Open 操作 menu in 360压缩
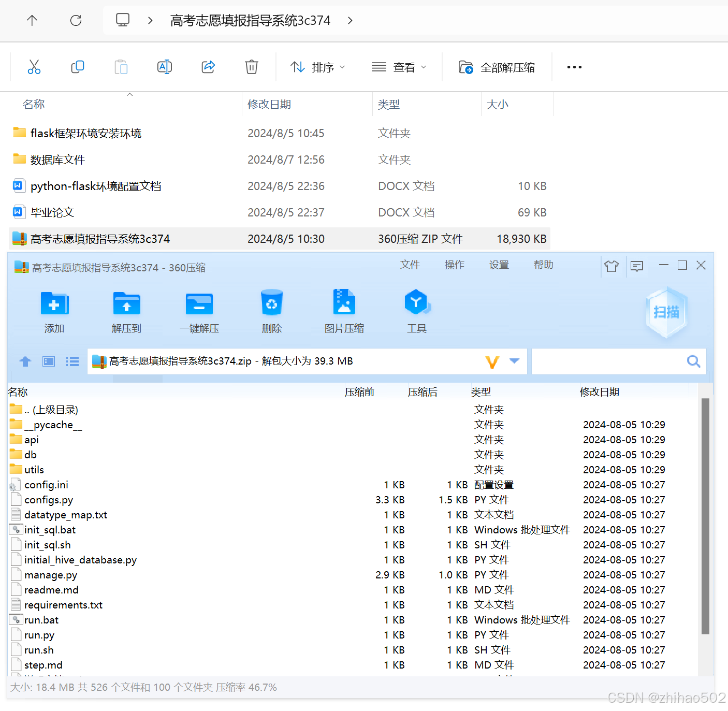The height and width of the screenshot is (711, 728). coord(455,265)
